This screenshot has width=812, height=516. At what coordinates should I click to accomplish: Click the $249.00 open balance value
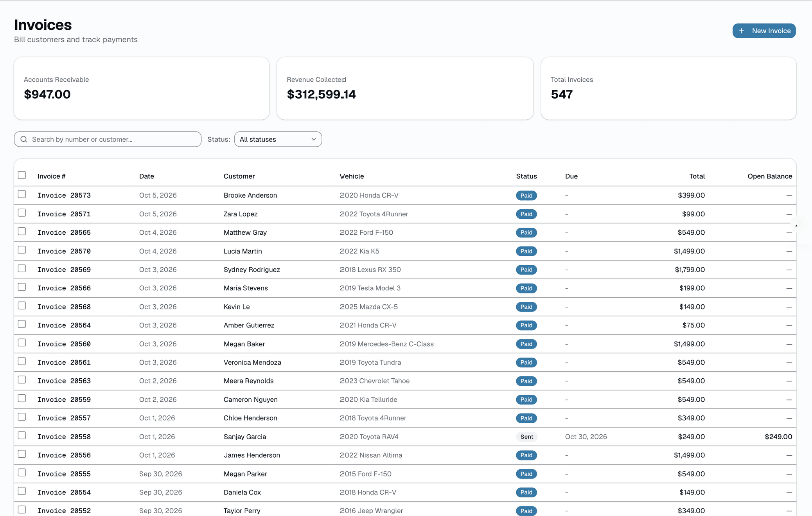click(x=778, y=437)
